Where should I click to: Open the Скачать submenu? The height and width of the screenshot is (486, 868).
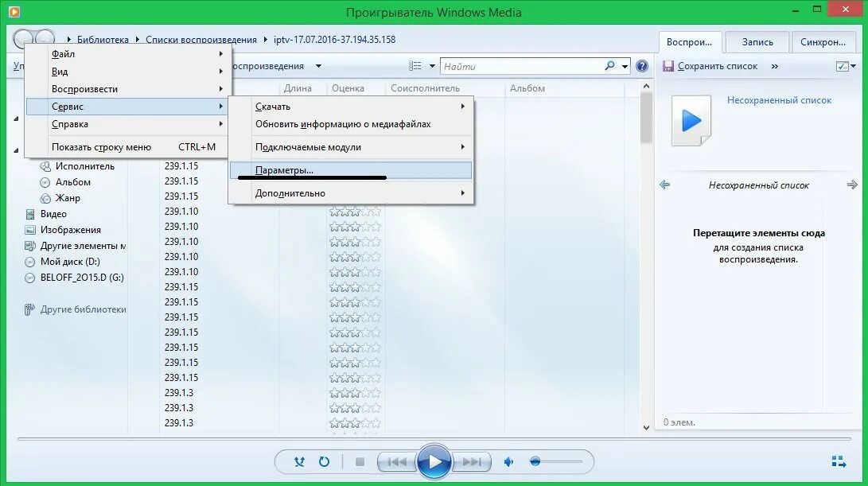pyautogui.click(x=351, y=107)
